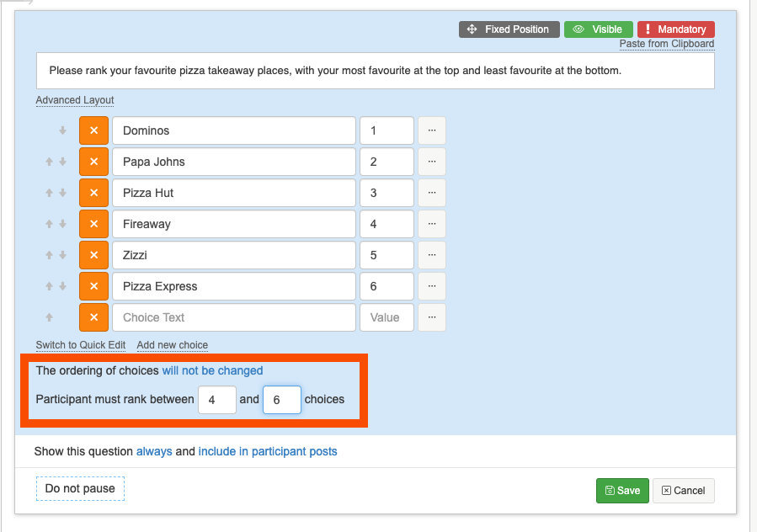Screen dimensions: 757x532
Task: Click the Add new choice link
Action: 172,345
